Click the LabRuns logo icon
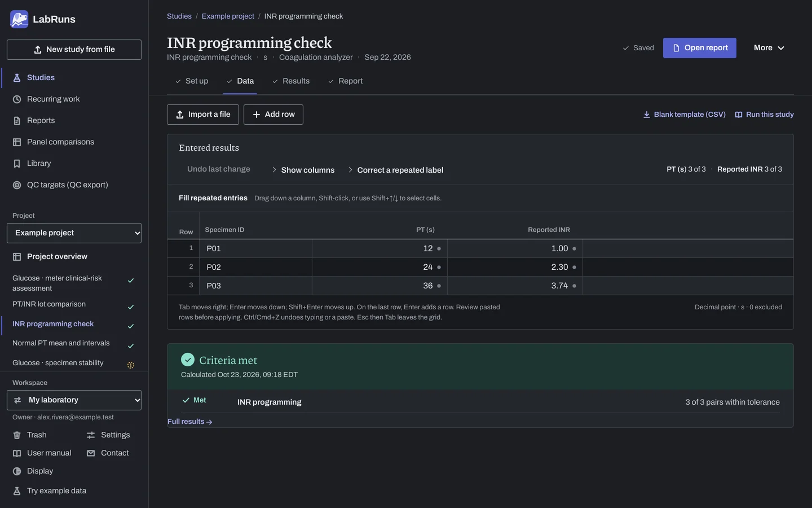 point(19,19)
